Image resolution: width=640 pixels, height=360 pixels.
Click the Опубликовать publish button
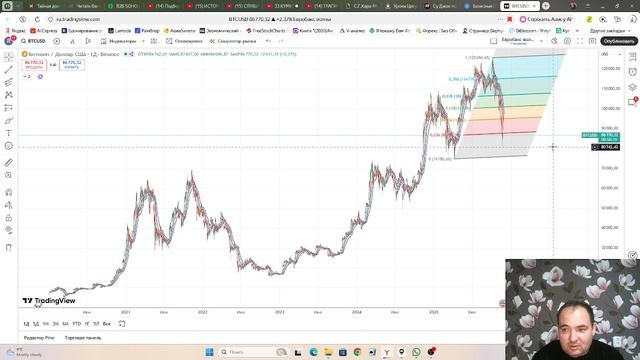coord(619,41)
